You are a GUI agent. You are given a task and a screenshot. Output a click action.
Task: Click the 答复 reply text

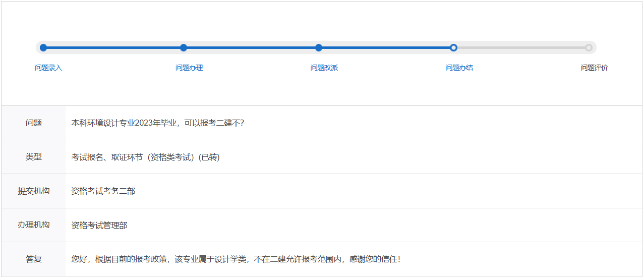pyautogui.click(x=236, y=259)
